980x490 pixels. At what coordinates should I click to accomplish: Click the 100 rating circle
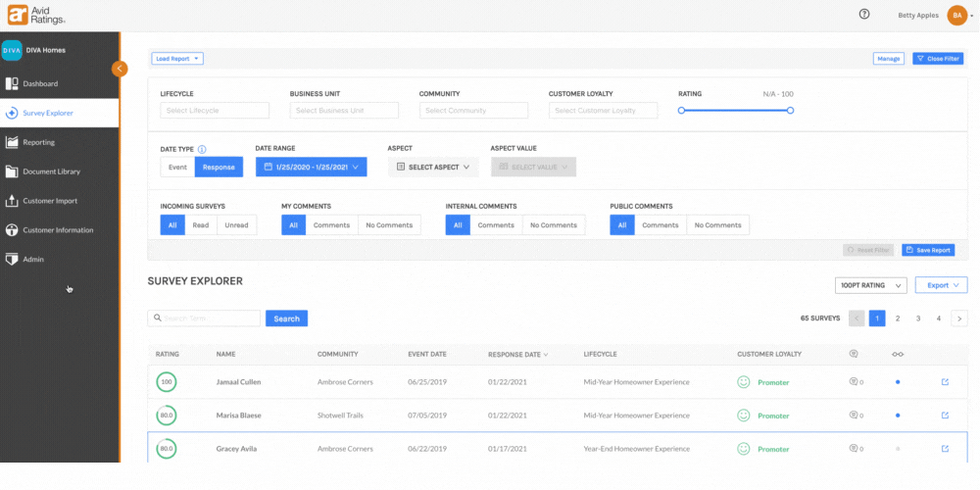click(x=167, y=382)
